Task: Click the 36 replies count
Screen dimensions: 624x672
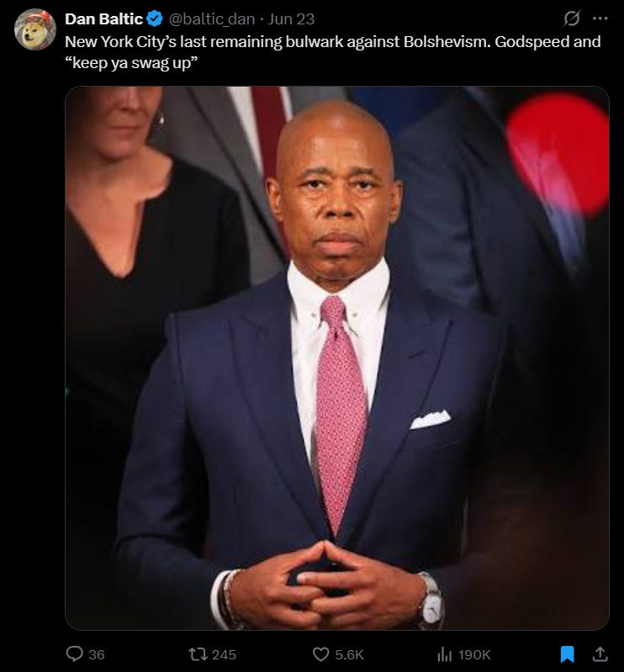Action: tap(97, 654)
